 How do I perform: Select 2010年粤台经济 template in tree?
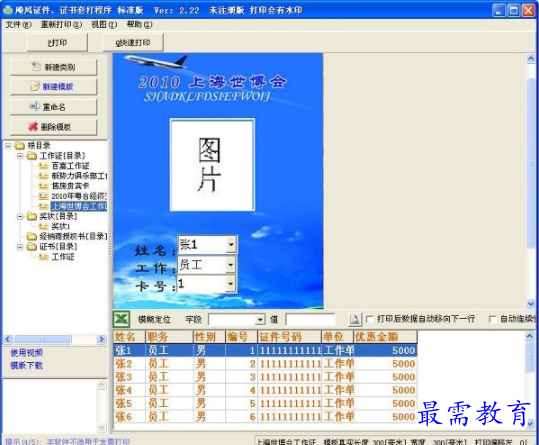(79, 196)
